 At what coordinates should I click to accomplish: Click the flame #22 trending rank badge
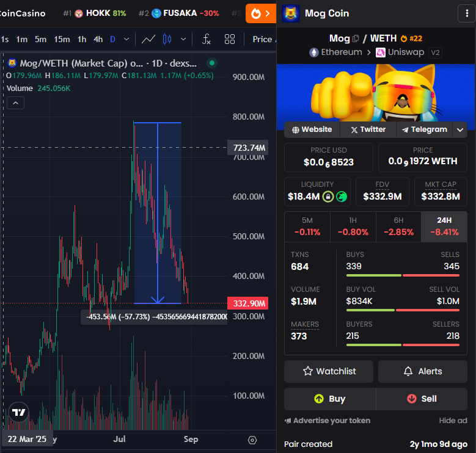411,38
